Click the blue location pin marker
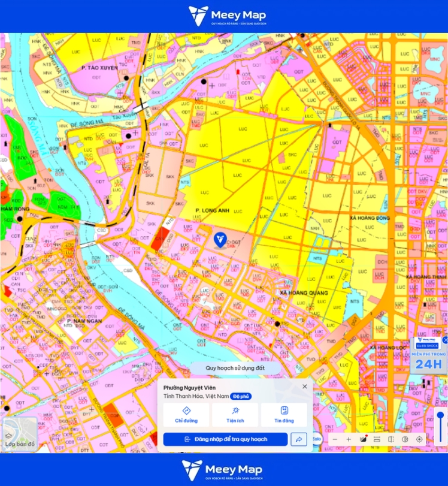Viewport: 448px width, 486px height. tap(220, 240)
